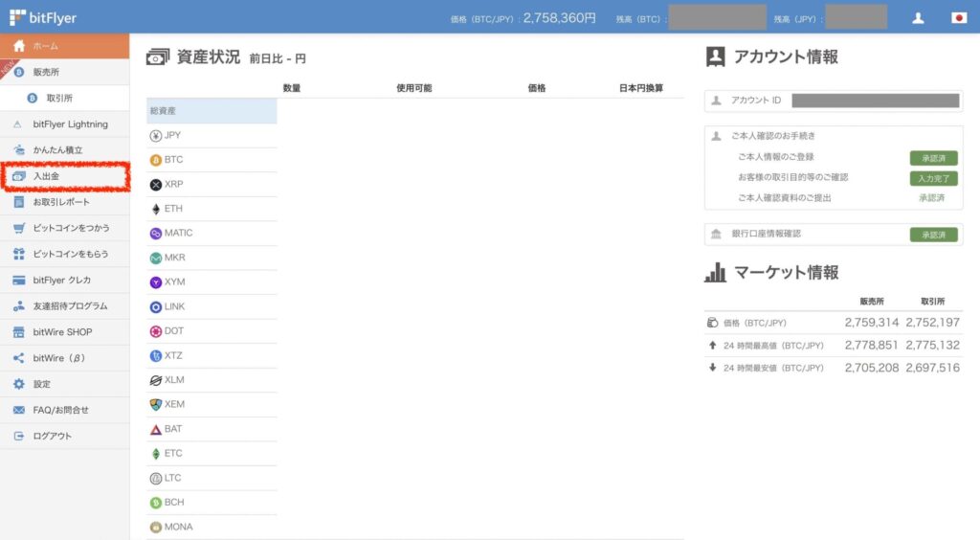
Task: Click the 入力完了 button
Action: pos(933,178)
